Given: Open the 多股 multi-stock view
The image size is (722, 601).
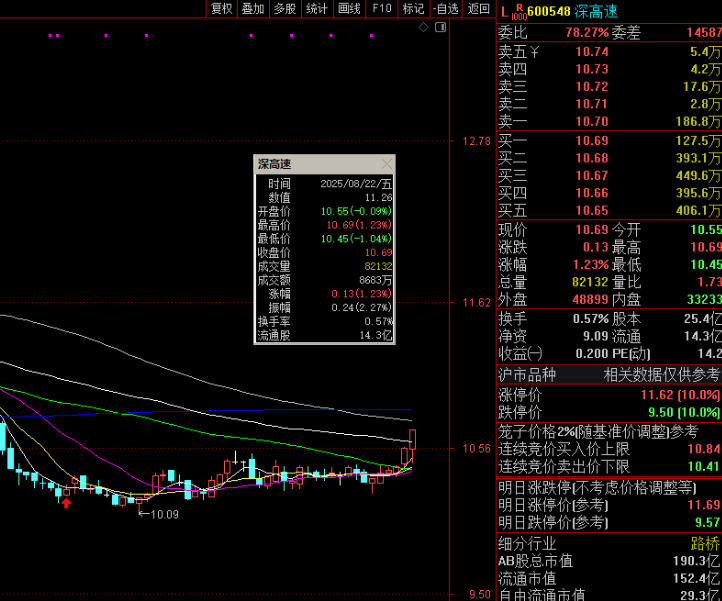Looking at the screenshot, I should [285, 9].
